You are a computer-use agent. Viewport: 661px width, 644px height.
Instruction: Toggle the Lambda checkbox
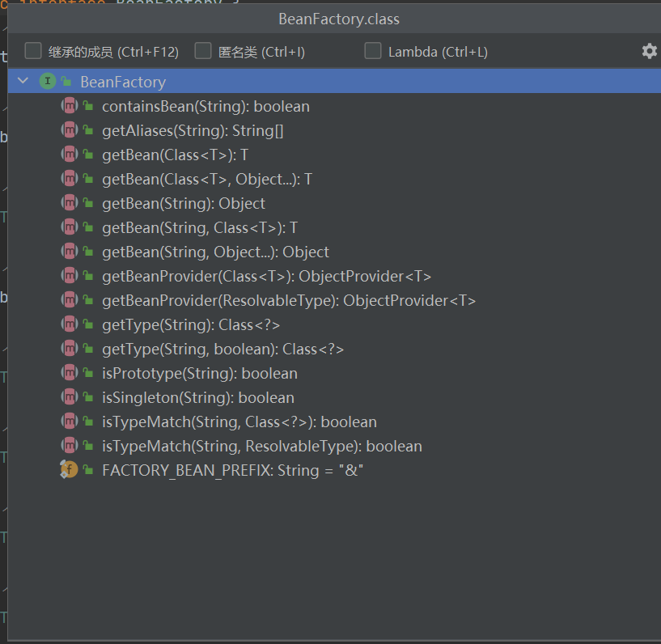coord(373,51)
